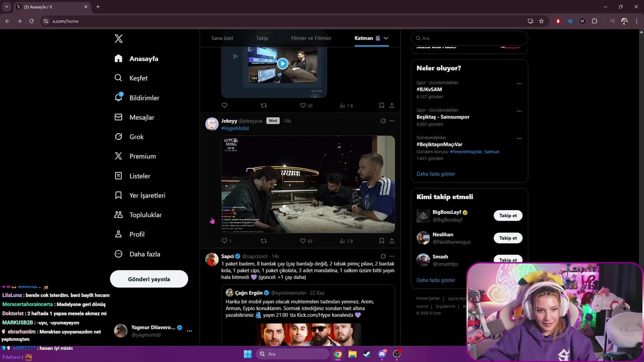Open more options for #BeşiktaşınMaçıVar
This screenshot has height=362, width=644.
tap(519, 139)
